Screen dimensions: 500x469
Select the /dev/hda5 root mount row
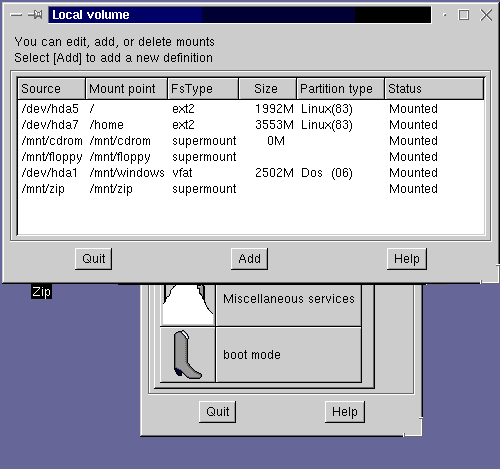pos(251,109)
